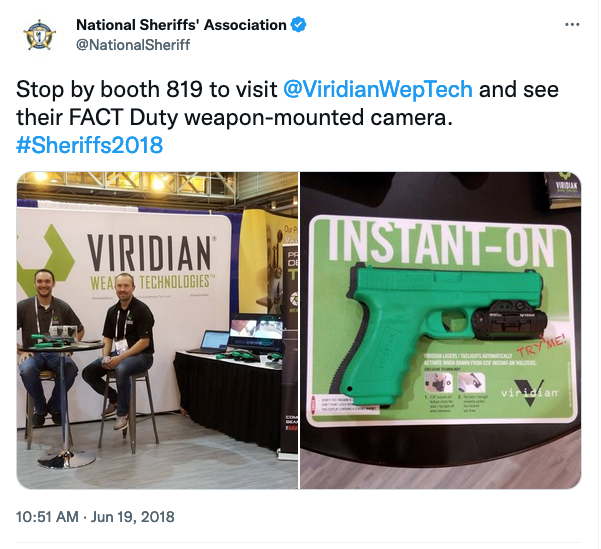Click the weapon-mounted camera on green pistol

click(x=508, y=318)
